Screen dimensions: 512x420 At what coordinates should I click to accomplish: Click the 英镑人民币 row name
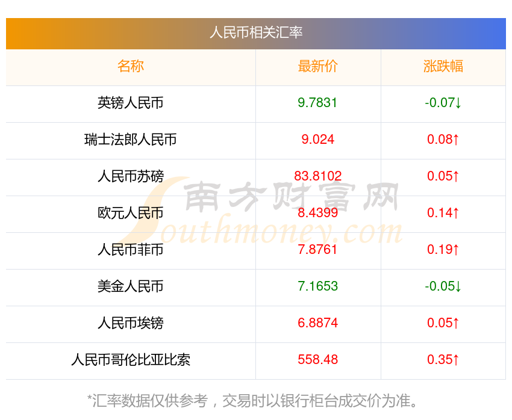(x=131, y=103)
